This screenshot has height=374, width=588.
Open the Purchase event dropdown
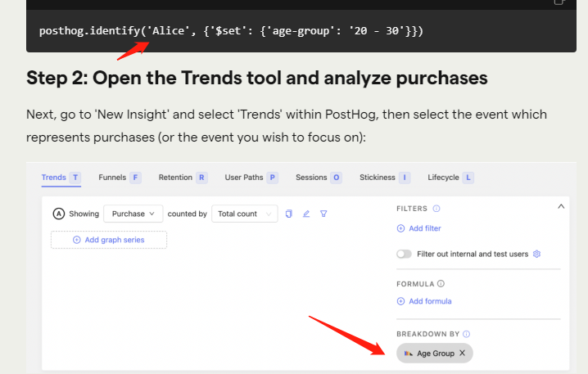click(x=133, y=214)
